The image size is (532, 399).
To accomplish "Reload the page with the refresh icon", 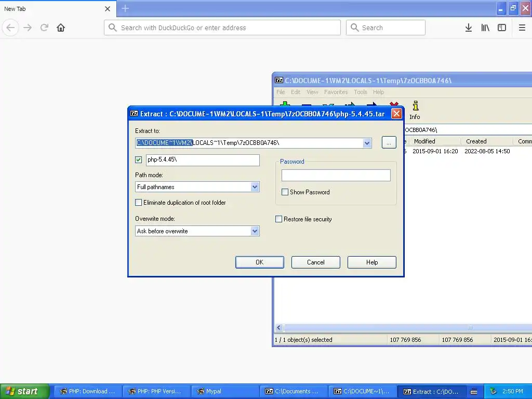I will pos(44,28).
